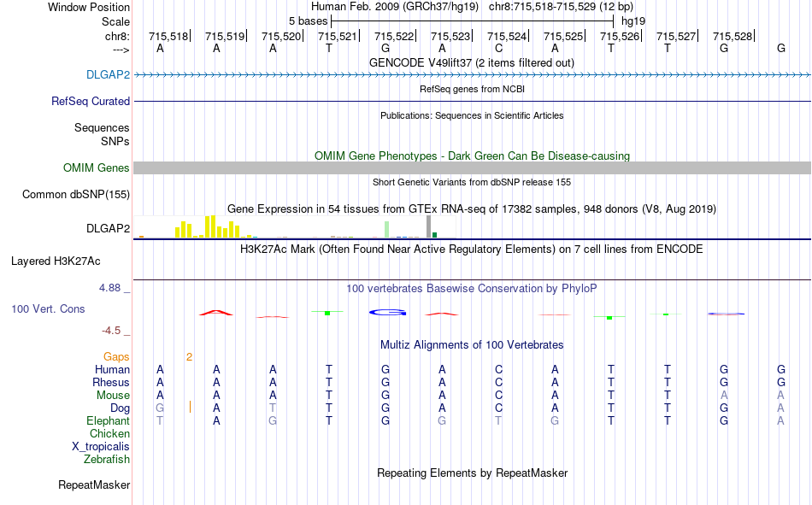Click the ---> strand direction arrow
This screenshot has width=812, height=505.
pyautogui.click(x=121, y=50)
